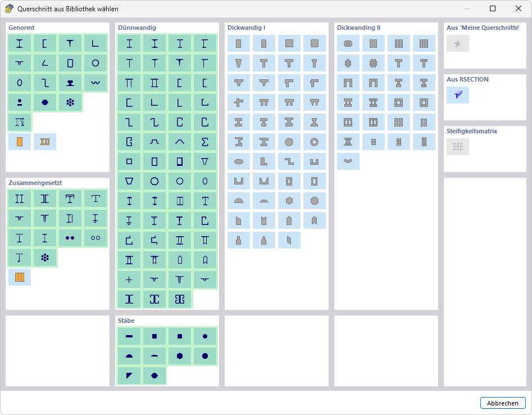Choose the plus-shaped cross section in Dünnwandig
Image resolution: width=532 pixels, height=415 pixels.
[129, 280]
